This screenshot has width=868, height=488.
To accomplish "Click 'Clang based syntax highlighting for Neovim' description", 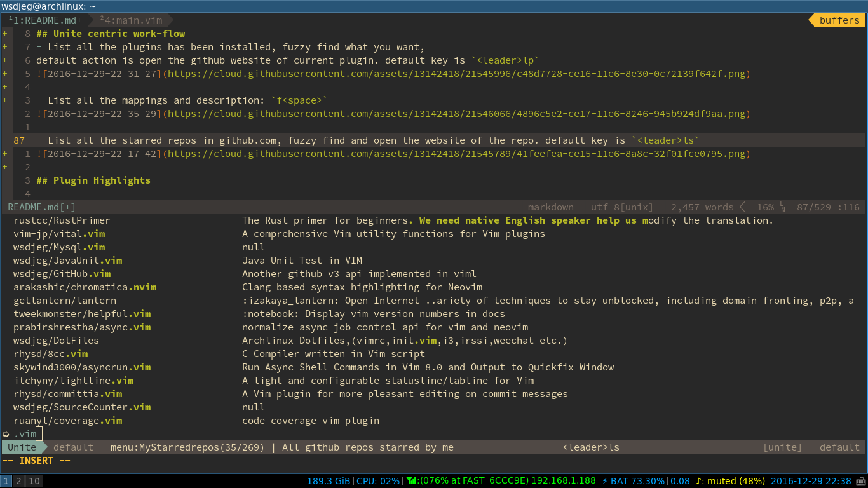I will click(x=362, y=287).
